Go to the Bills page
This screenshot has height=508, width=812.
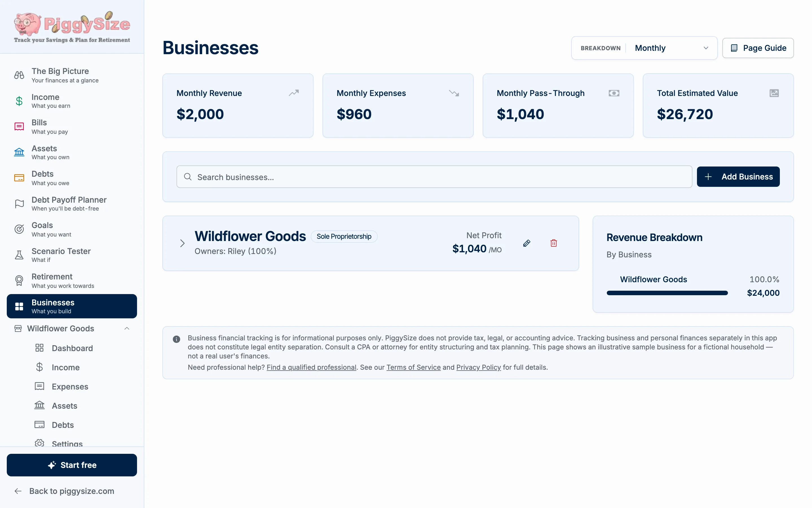tap(72, 127)
